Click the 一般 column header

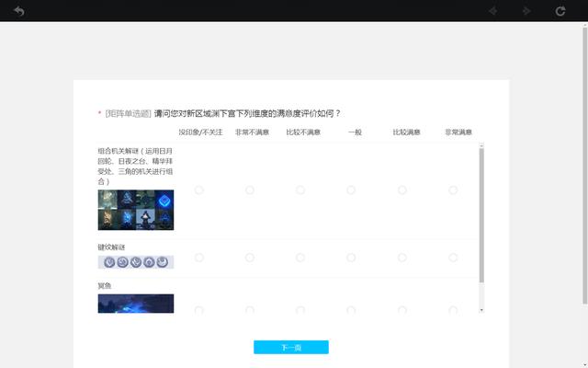355,132
